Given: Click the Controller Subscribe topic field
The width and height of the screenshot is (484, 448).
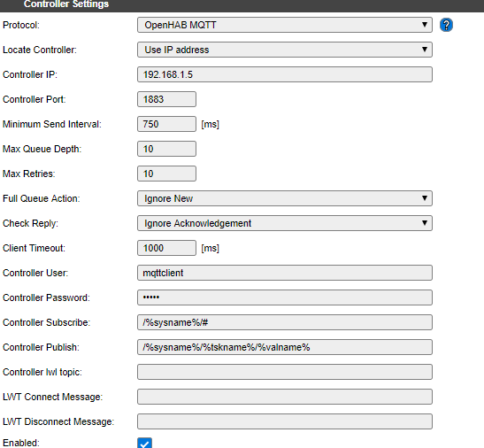Looking at the screenshot, I should click(x=285, y=322).
